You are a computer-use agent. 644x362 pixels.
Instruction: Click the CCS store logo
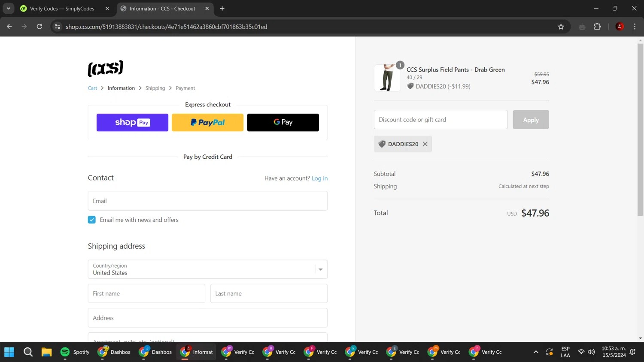(106, 68)
